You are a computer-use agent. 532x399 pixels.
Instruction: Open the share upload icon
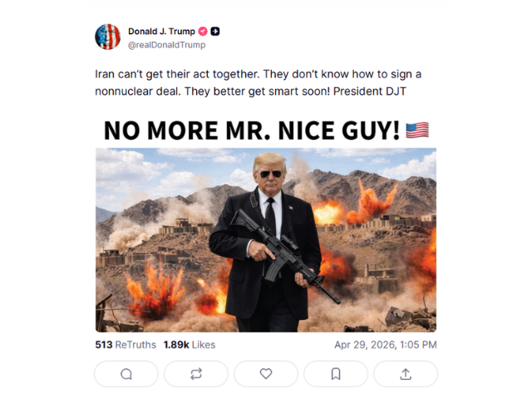406,374
